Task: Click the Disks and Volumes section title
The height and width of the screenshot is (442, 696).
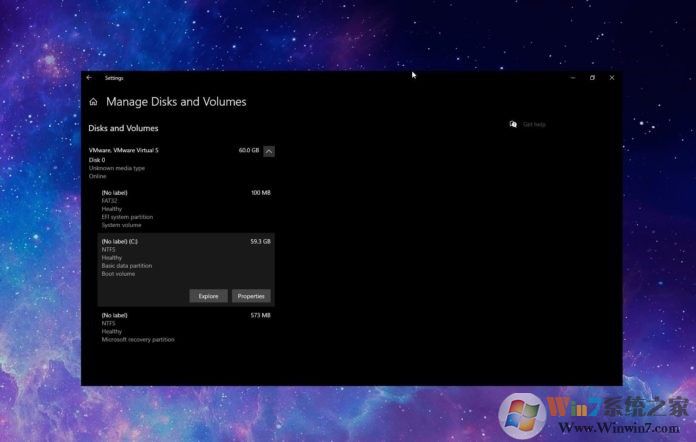Action: [123, 129]
